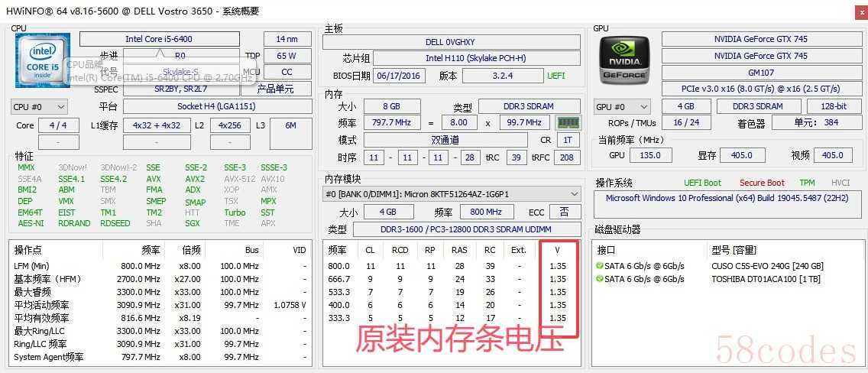Click the 4 GB video memory field
This screenshot has height=373, width=868.
click(x=685, y=106)
